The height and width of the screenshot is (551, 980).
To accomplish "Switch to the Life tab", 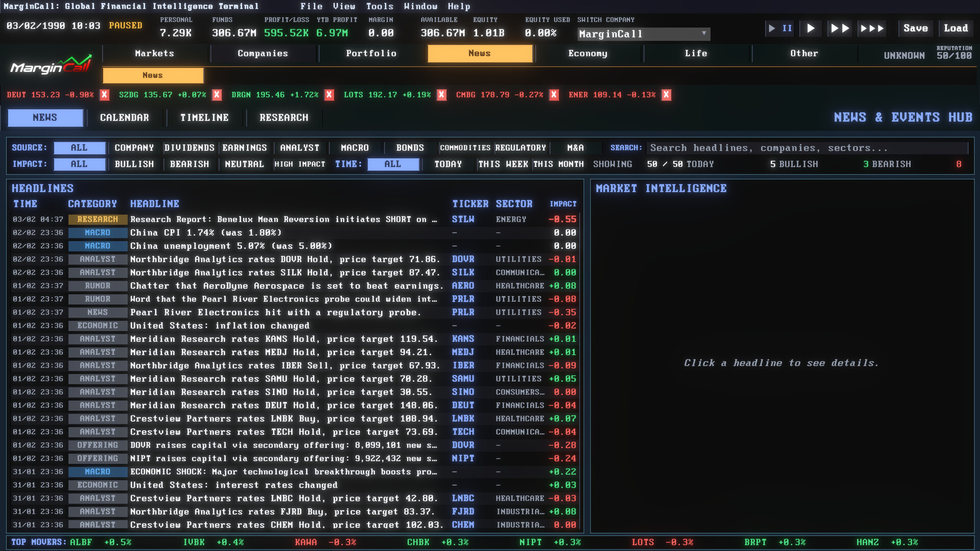I will 696,54.
